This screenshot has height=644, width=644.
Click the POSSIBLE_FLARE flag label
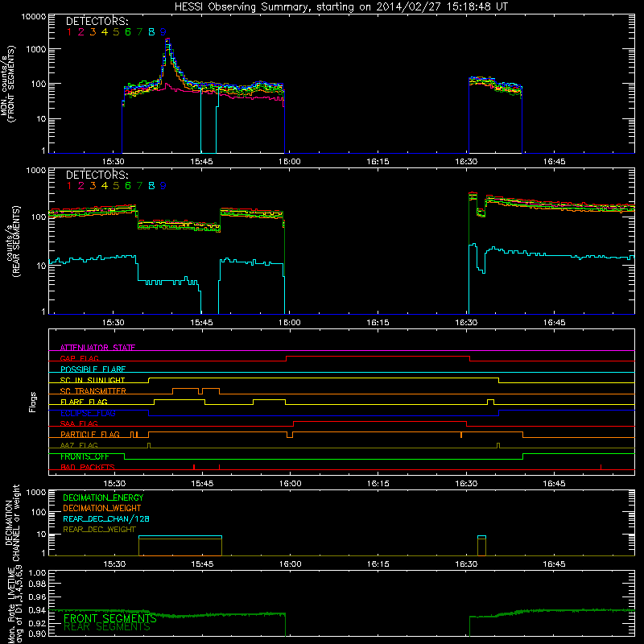pos(93,369)
